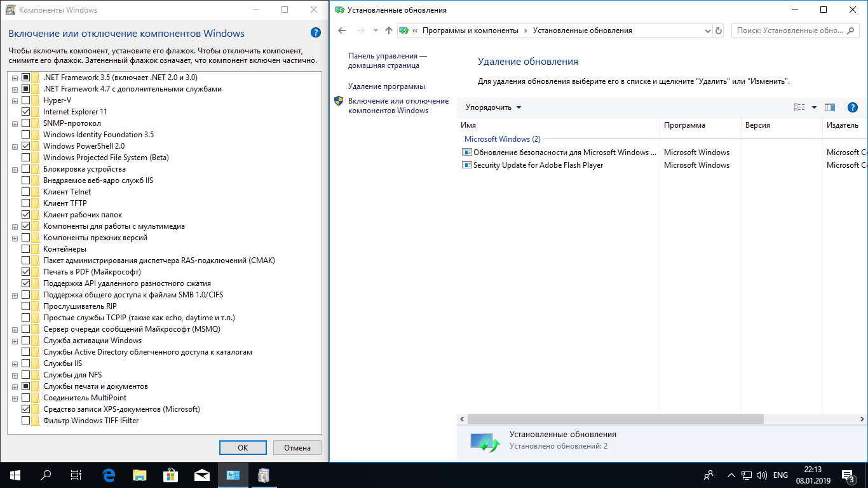This screenshot has height=488, width=868.
Task: Sort by Версия column header
Action: (x=782, y=125)
